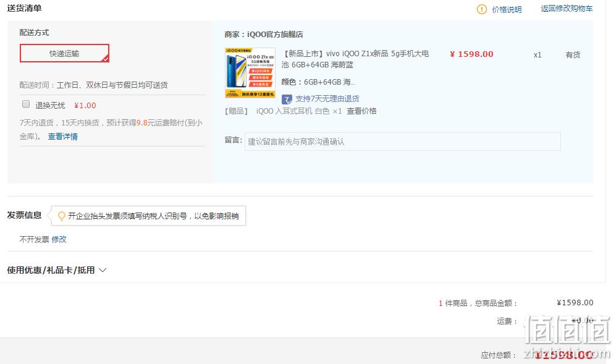The image size is (616, 364).
Task: Click 查看价格 for the gift earphones
Action: (x=361, y=111)
